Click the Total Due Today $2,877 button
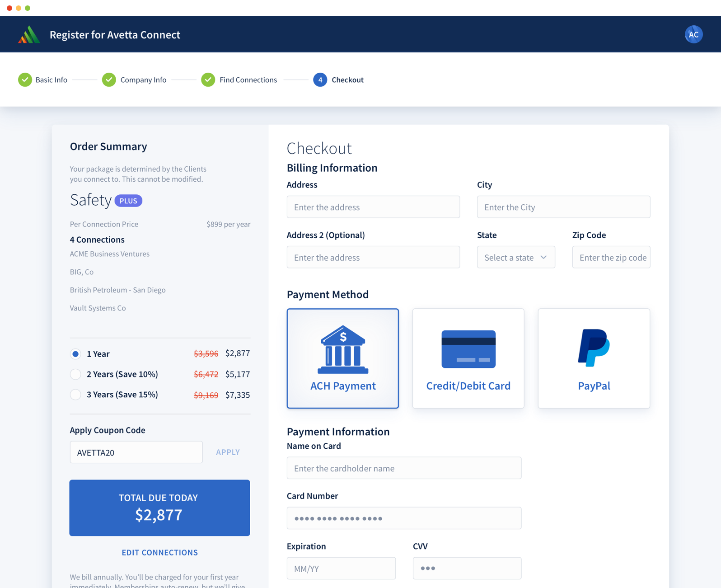721x588 pixels. tap(159, 508)
